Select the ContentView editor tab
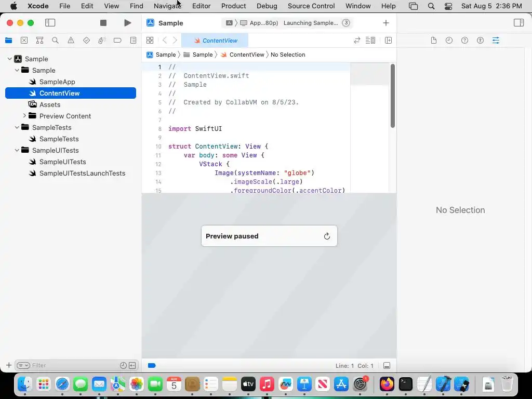 point(215,41)
